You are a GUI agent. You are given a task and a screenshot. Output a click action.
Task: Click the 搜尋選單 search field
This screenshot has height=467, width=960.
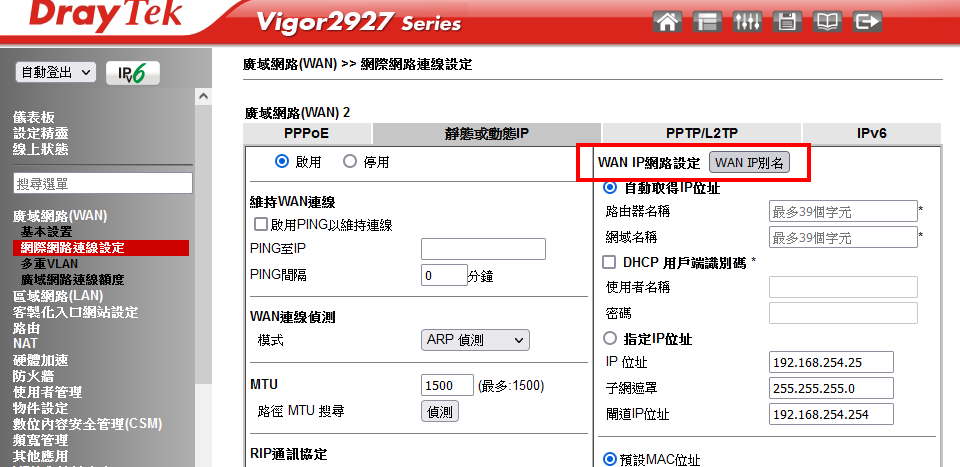click(103, 183)
